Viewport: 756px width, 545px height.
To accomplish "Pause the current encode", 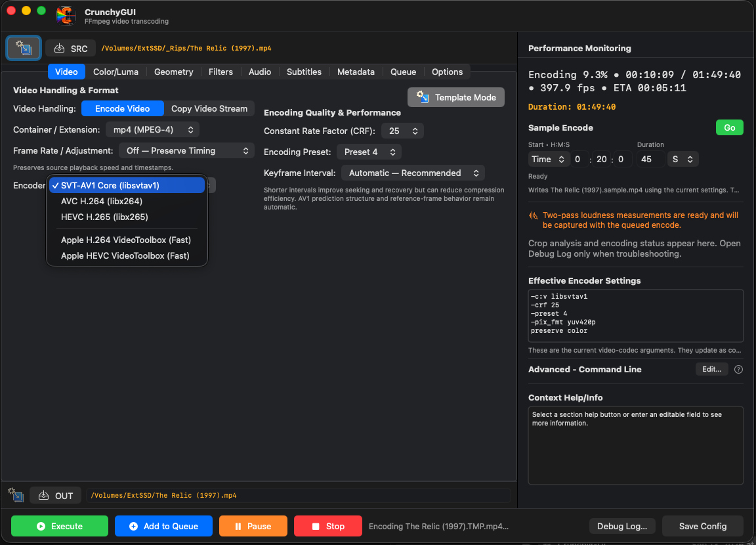I will pos(253,526).
